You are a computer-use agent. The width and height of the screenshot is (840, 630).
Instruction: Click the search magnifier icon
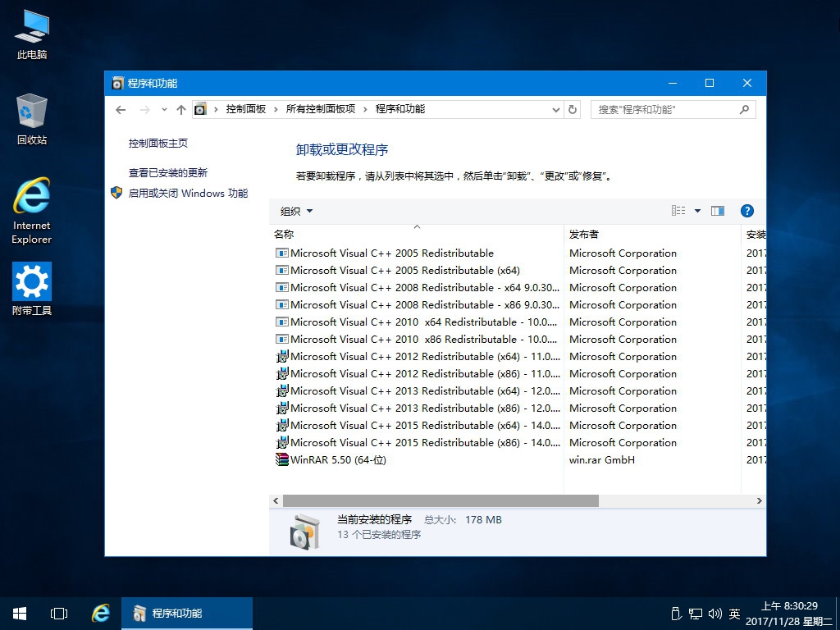744,109
